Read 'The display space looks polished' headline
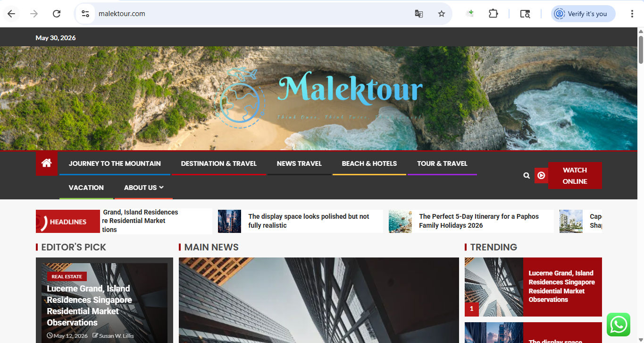Viewport: 644px width, 343px height. click(x=309, y=221)
